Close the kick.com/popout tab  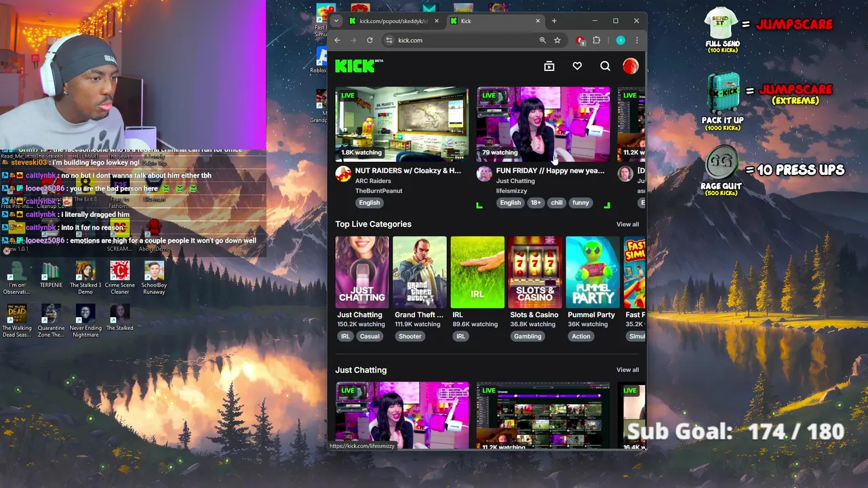[436, 21]
